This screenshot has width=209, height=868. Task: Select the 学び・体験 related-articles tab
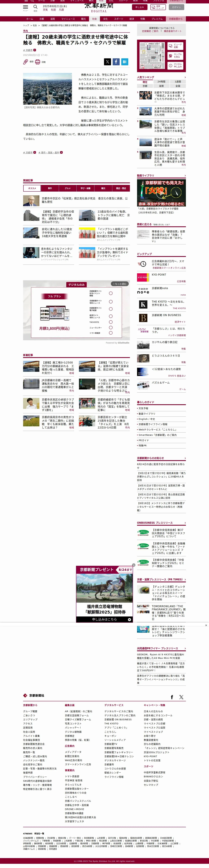coord(85,188)
